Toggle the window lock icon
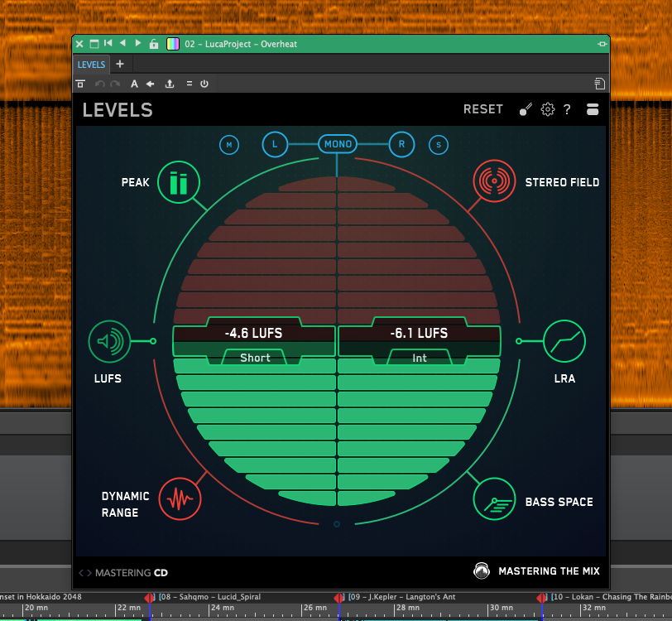672x621 pixels. click(154, 44)
